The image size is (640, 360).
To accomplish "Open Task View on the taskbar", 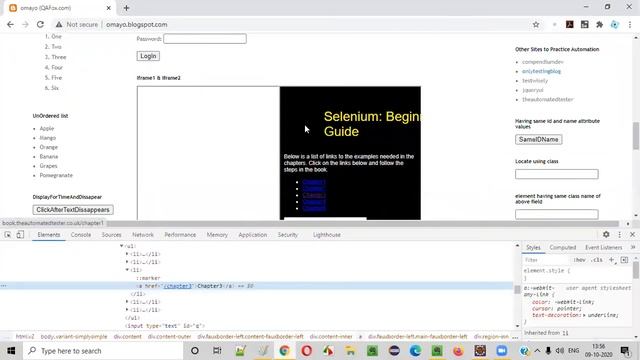I will tap(217, 351).
